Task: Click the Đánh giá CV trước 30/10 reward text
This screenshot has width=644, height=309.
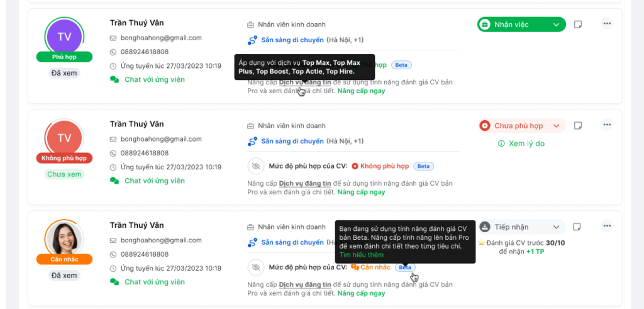Action: click(521, 247)
